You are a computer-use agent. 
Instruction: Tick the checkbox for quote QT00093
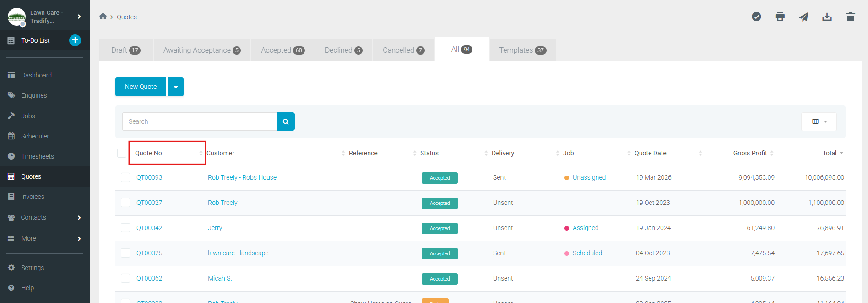pyautogui.click(x=125, y=177)
